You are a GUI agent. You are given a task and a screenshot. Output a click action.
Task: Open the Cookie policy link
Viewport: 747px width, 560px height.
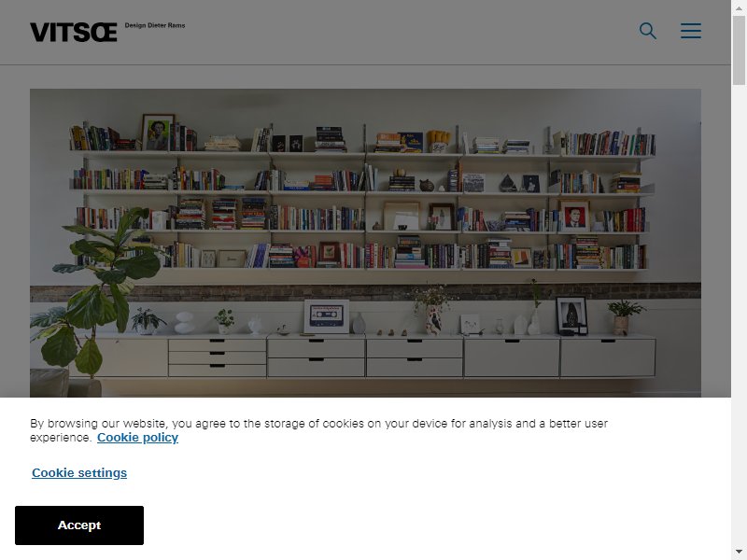(137, 437)
